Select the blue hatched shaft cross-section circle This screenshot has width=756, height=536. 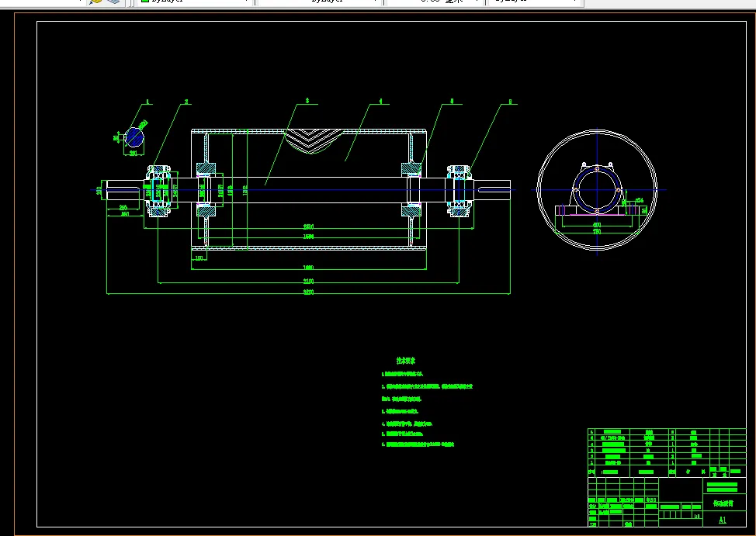click(134, 137)
